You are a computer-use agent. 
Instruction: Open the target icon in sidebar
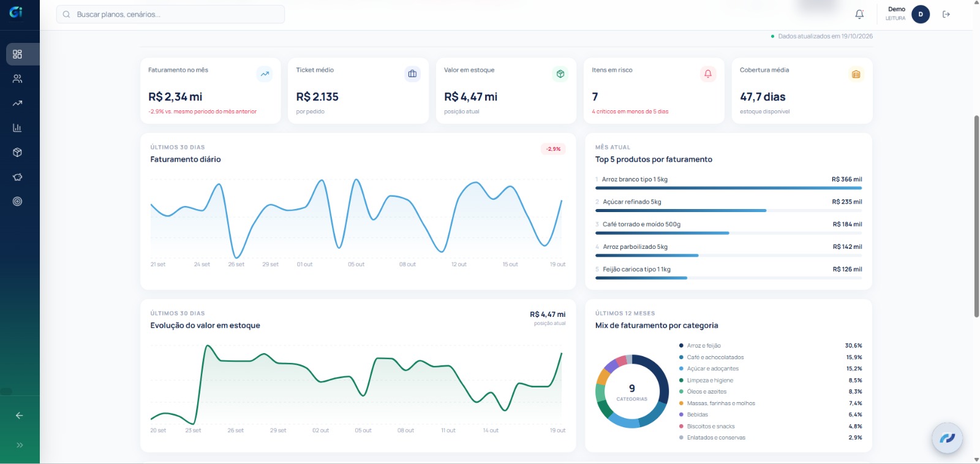coord(17,201)
